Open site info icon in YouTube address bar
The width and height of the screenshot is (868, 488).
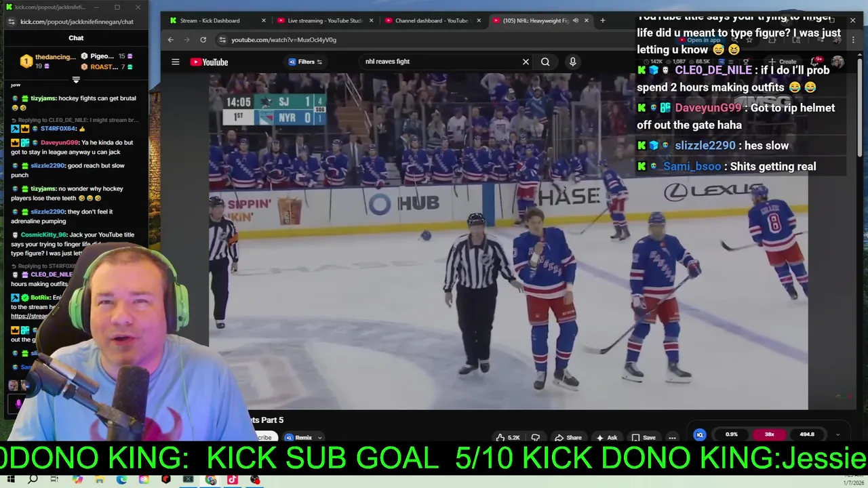[221, 40]
